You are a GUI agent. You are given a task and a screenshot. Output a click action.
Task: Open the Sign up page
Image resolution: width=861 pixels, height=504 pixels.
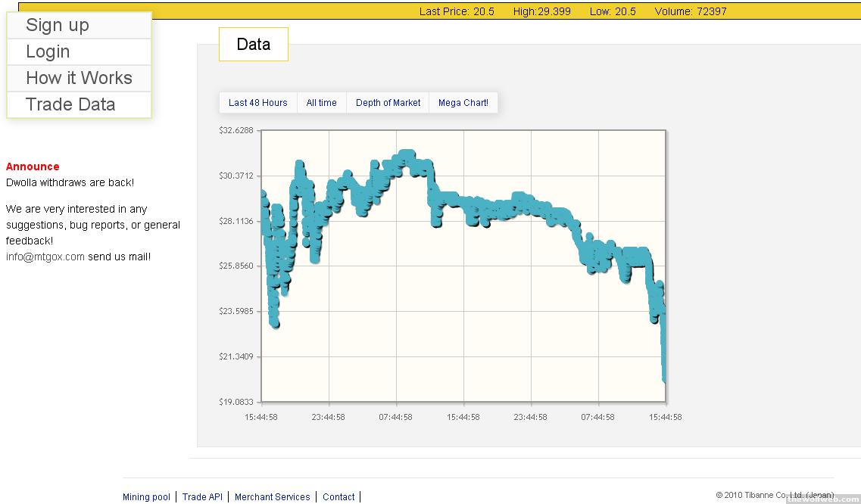[x=58, y=25]
